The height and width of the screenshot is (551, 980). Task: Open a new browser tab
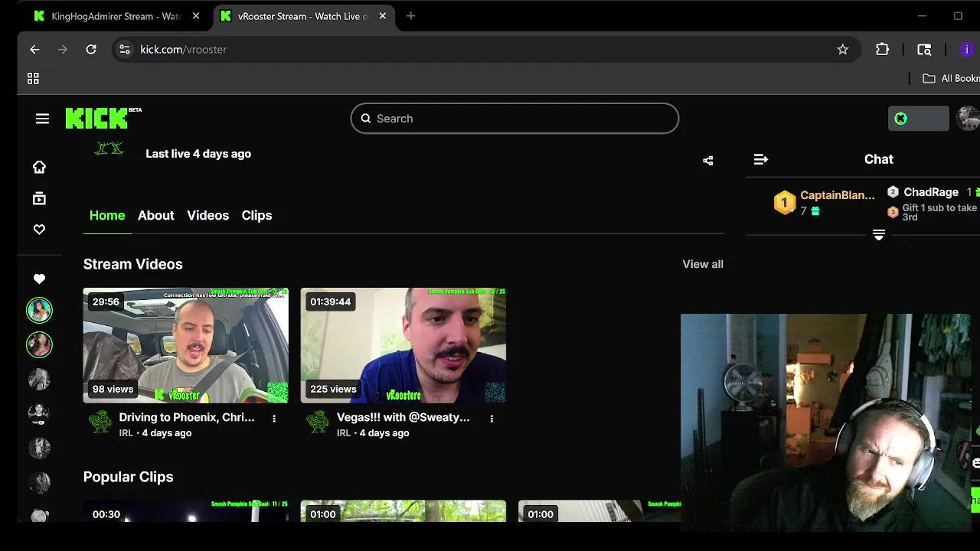[411, 16]
